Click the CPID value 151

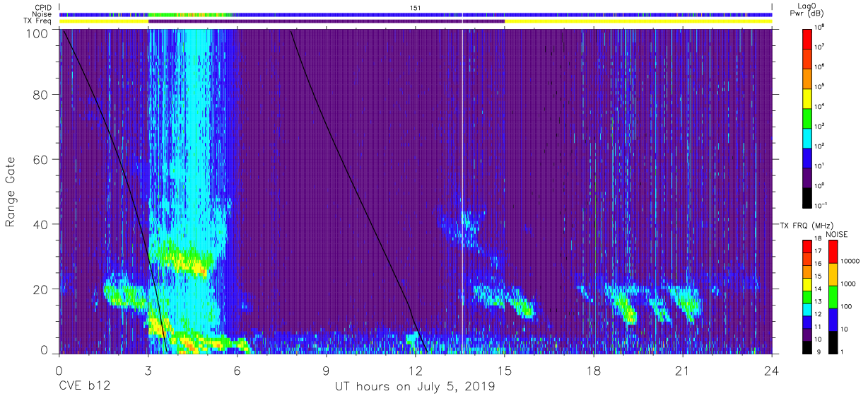pyautogui.click(x=416, y=8)
